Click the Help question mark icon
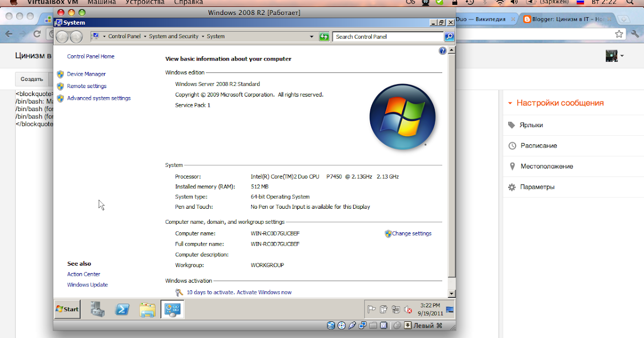The width and height of the screenshot is (644, 338). click(x=442, y=51)
